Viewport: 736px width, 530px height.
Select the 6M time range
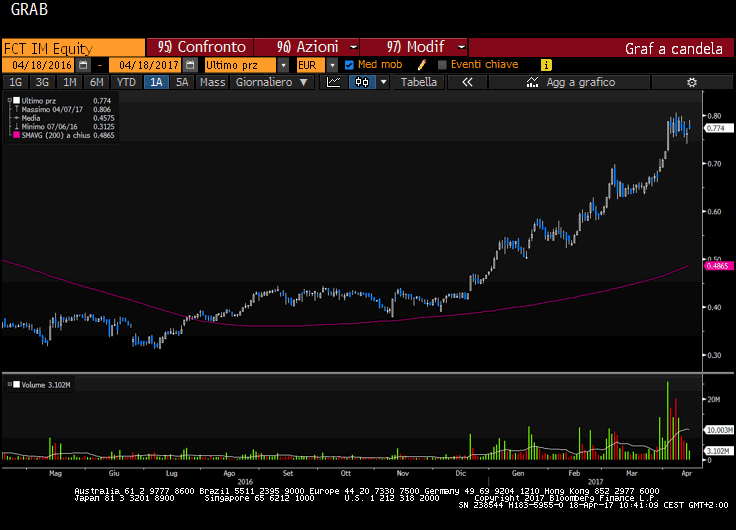(x=96, y=82)
